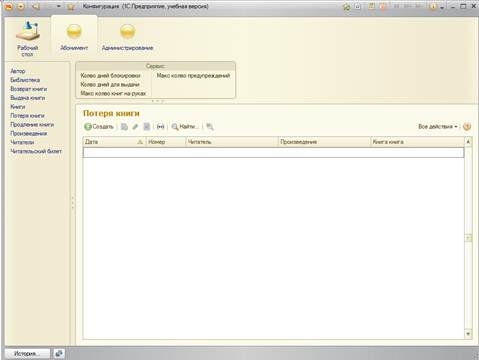Open Библиотека in the navigation panel
Screen dimensions: 479x360
click(x=25, y=80)
